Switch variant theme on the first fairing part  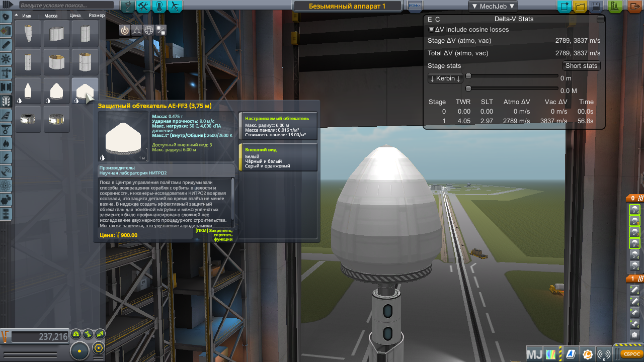[20, 101]
